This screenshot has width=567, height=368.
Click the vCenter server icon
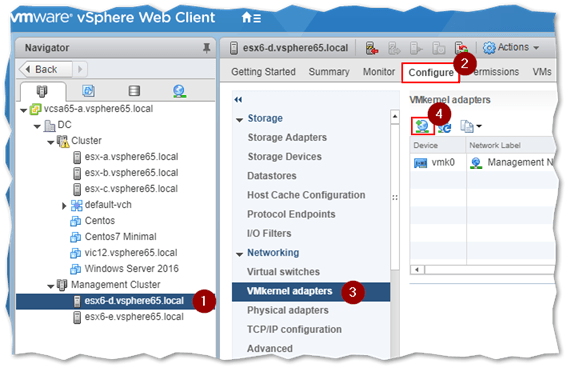35,109
